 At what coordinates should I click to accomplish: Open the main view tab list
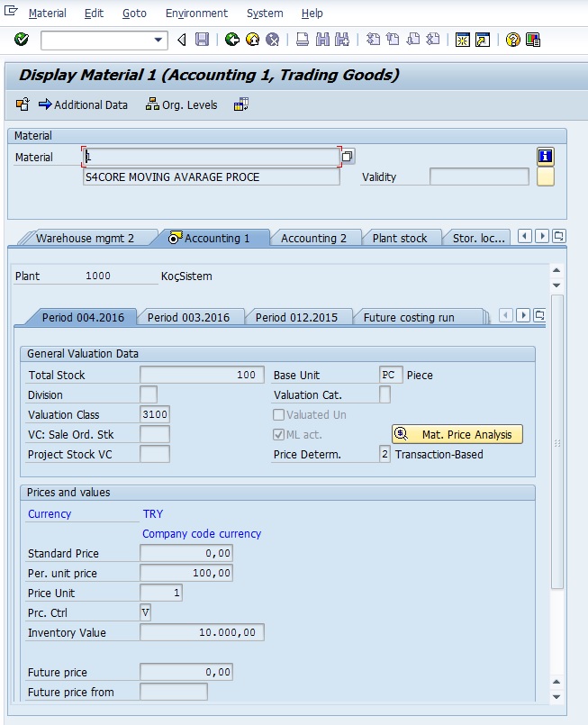(x=559, y=236)
